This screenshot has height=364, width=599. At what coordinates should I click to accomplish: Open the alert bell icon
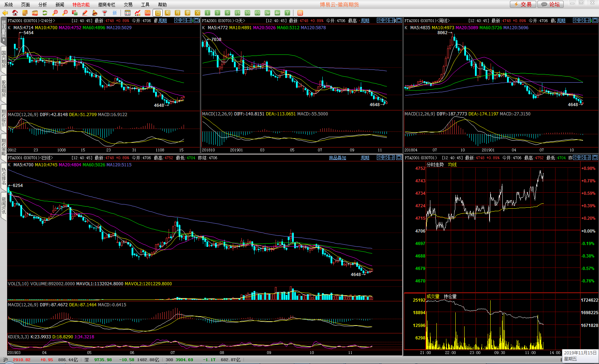[95, 13]
